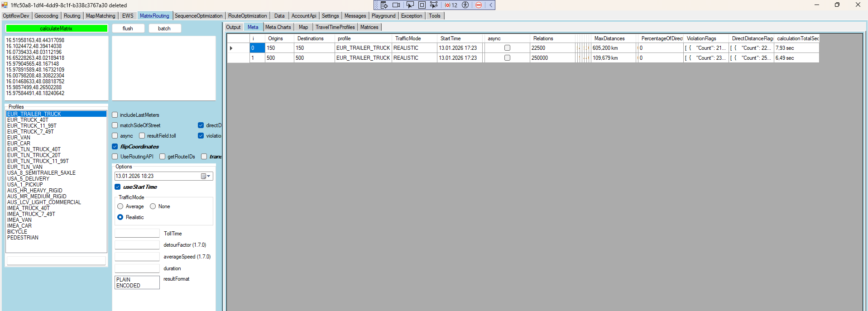This screenshot has width=868, height=311.
Task: Toggle the Display Layout Adorners square icon
Action: [422, 5]
